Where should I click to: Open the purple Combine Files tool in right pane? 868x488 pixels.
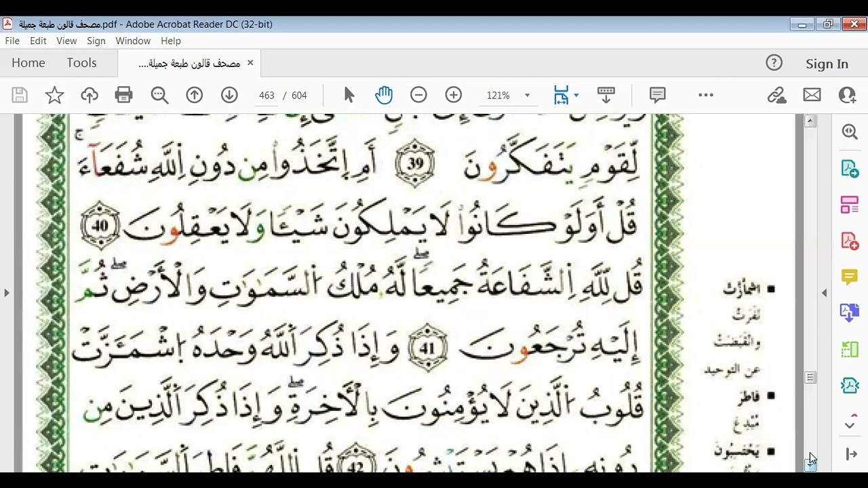tap(850, 313)
